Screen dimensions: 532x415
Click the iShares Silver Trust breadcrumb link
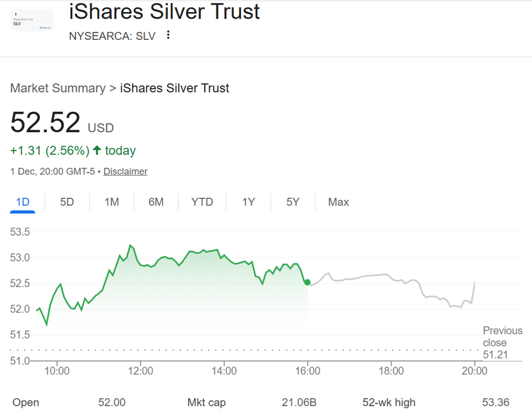tap(174, 88)
